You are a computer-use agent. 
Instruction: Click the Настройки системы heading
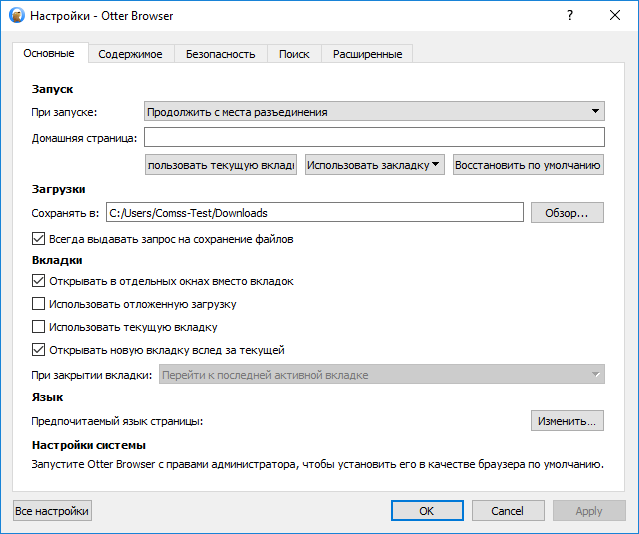point(88,445)
